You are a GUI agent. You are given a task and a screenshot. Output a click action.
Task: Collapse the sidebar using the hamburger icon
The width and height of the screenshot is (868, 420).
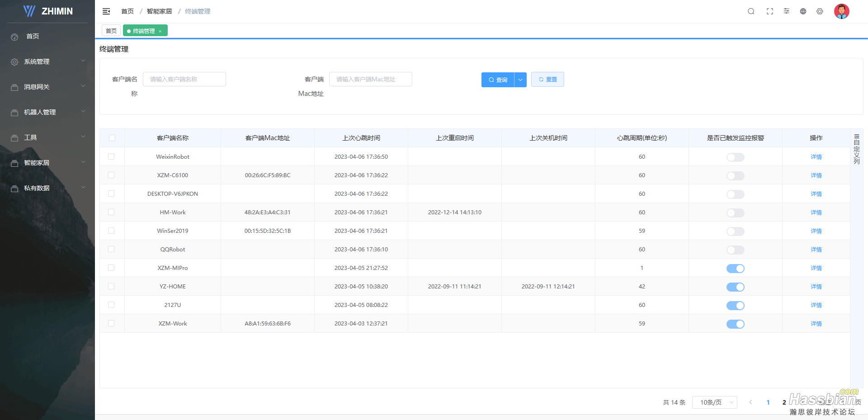click(106, 11)
